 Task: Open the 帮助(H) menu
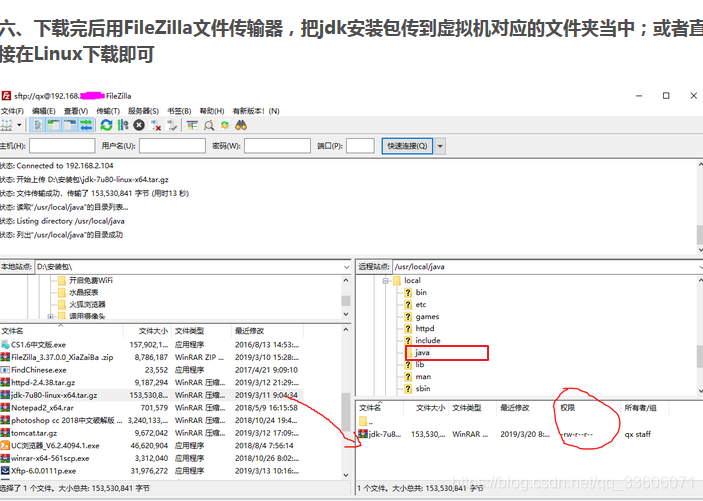pos(212,111)
